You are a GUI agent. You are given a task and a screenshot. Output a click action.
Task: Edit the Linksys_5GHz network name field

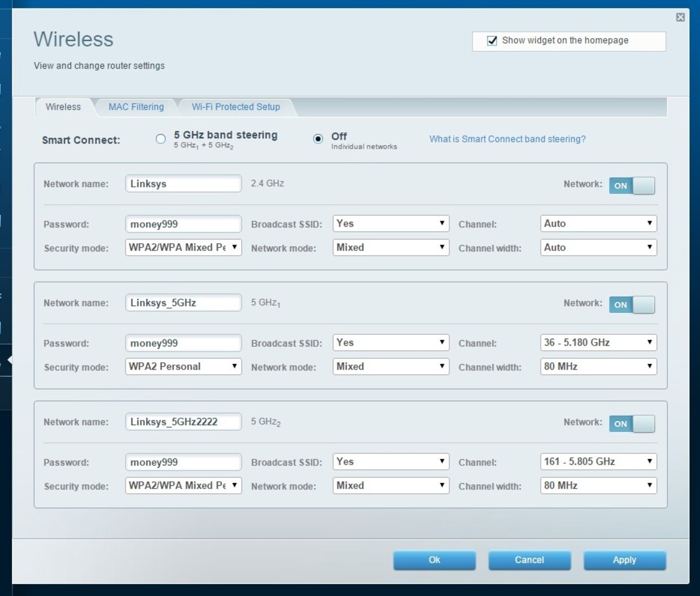tap(184, 303)
